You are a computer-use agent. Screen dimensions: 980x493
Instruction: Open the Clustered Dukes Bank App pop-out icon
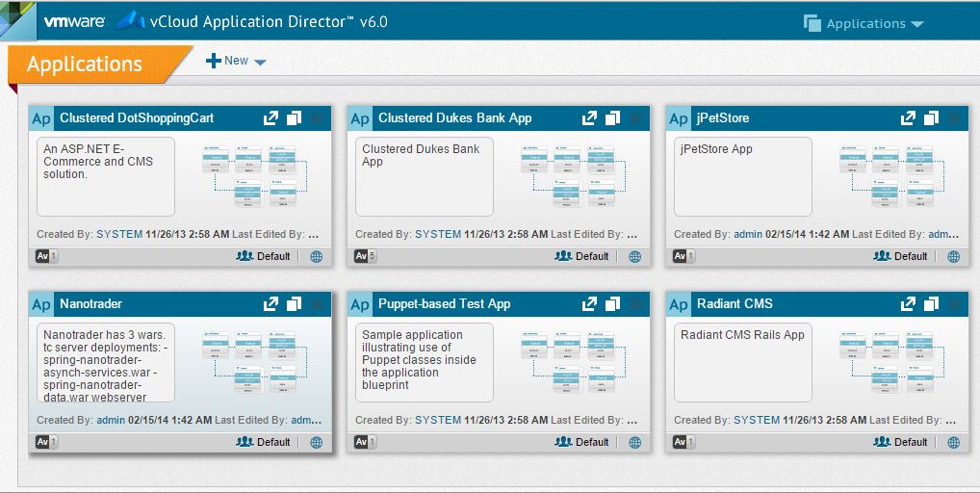[589, 117]
